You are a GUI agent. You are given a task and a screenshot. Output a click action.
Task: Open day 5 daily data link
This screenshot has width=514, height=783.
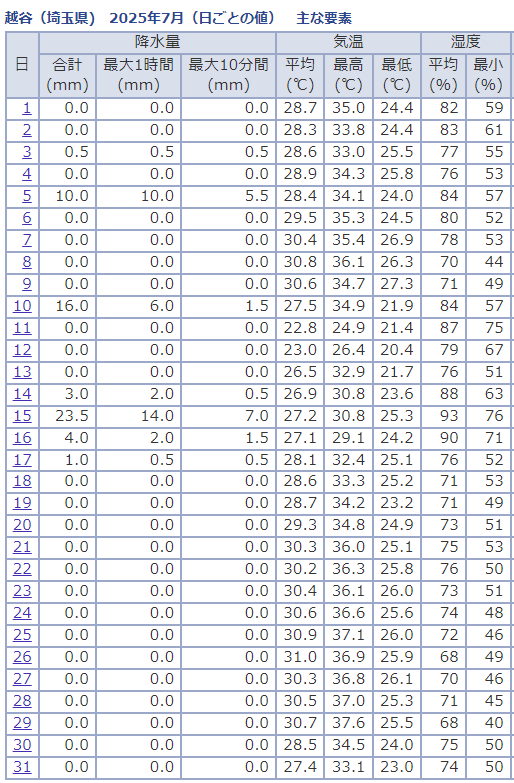click(26, 196)
